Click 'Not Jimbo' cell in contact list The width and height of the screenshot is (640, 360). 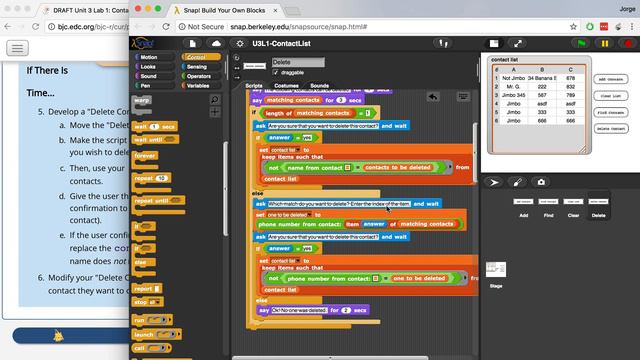tap(513, 78)
